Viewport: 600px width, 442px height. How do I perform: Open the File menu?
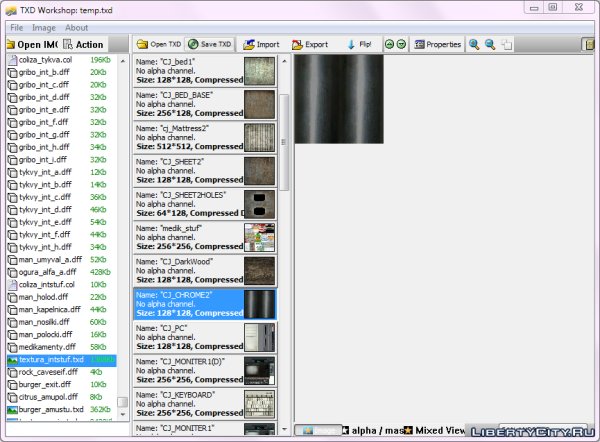click(x=17, y=28)
